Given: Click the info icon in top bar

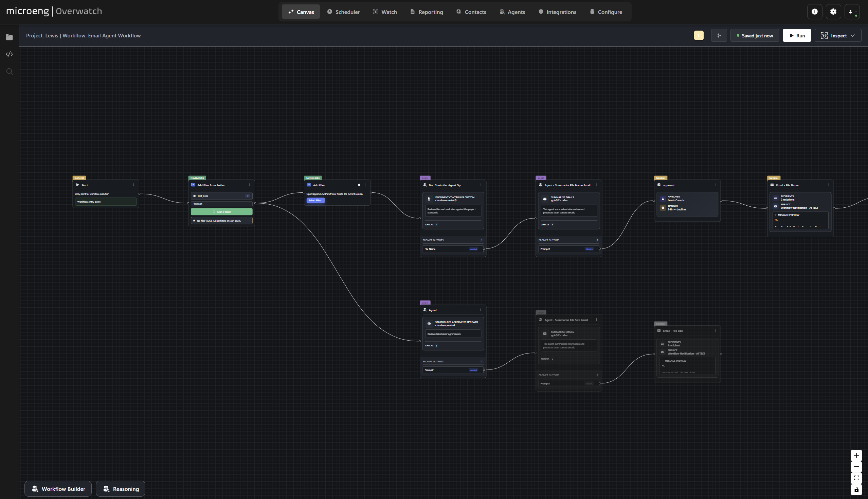Looking at the screenshot, I should [x=815, y=12].
